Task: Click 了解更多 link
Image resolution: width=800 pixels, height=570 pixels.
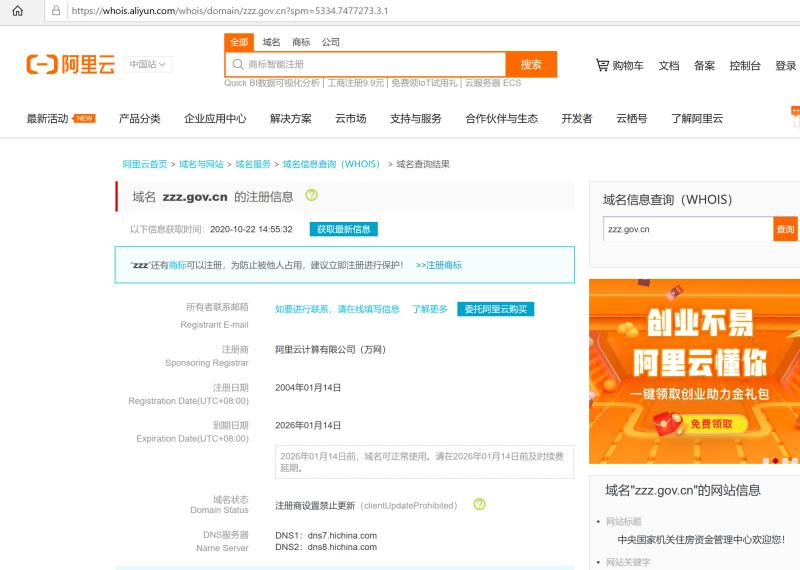Action: click(x=430, y=309)
